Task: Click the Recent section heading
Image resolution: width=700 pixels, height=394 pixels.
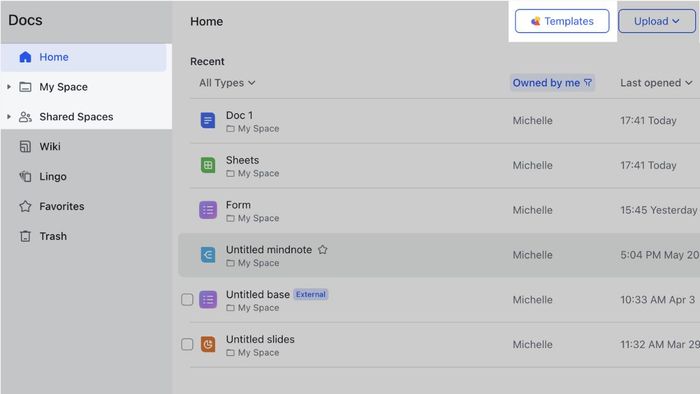Action: coord(207,62)
